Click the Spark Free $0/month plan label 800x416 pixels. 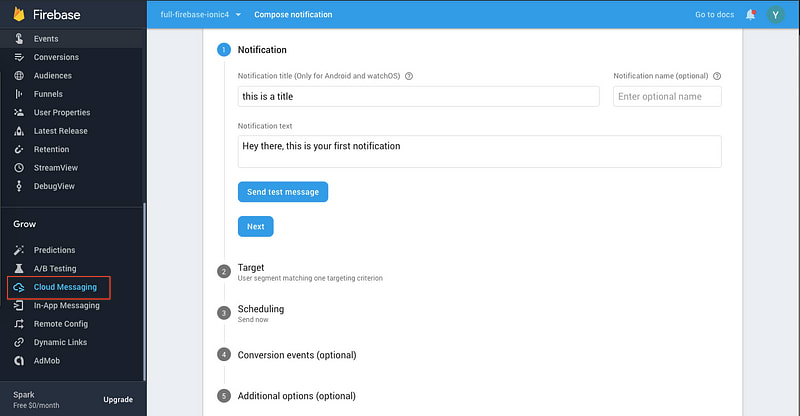click(x=36, y=400)
